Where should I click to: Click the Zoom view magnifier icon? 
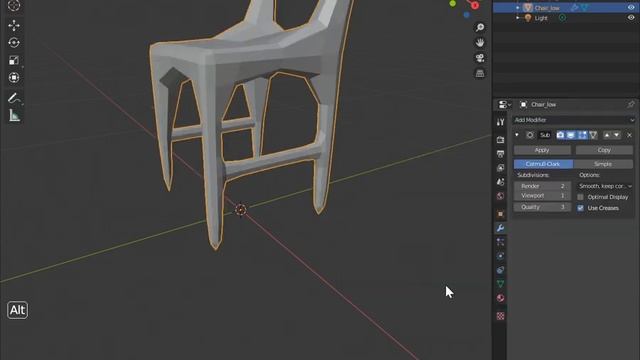tap(480, 27)
